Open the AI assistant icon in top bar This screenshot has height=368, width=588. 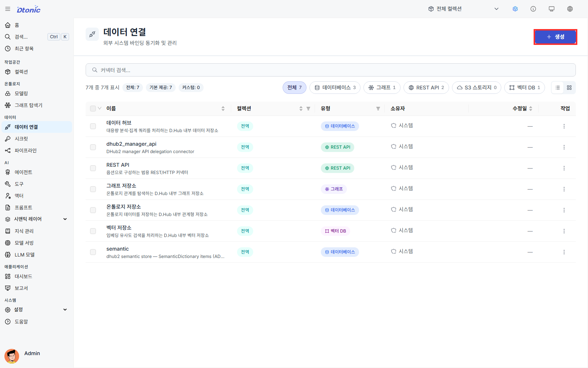(515, 9)
